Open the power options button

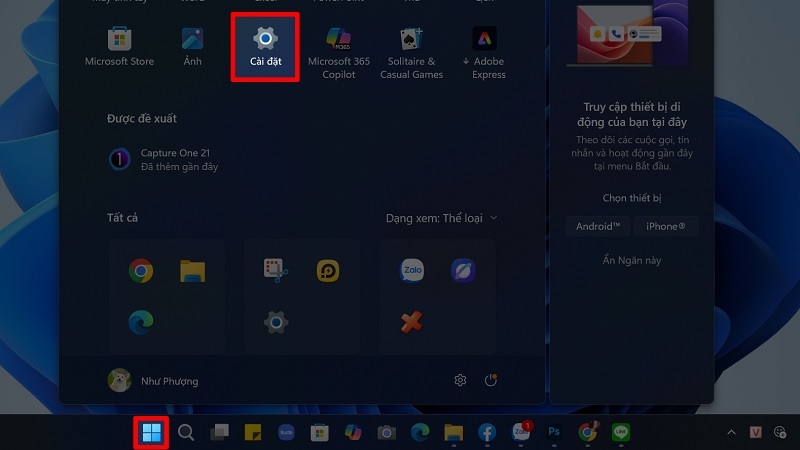click(x=491, y=380)
